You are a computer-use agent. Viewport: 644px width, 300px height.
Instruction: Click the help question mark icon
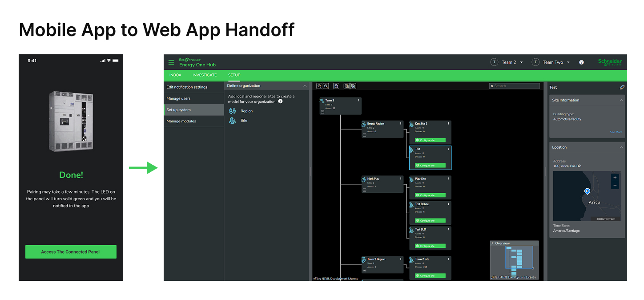pyautogui.click(x=581, y=62)
